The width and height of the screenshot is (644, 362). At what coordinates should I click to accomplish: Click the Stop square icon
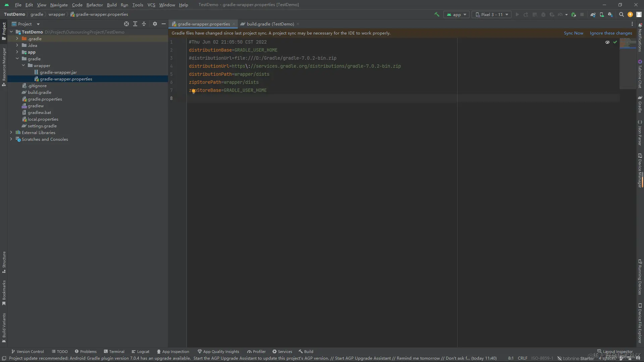tap(582, 14)
